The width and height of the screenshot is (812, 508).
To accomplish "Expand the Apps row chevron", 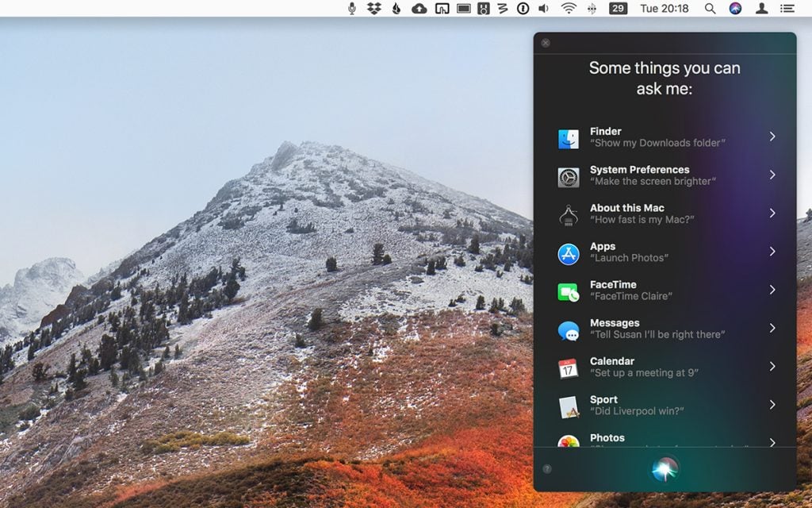I will (772, 252).
